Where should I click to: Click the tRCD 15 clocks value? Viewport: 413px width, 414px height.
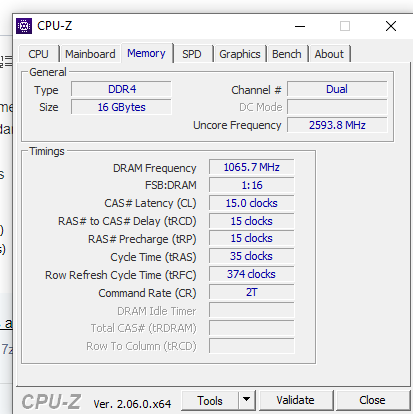pos(252,221)
